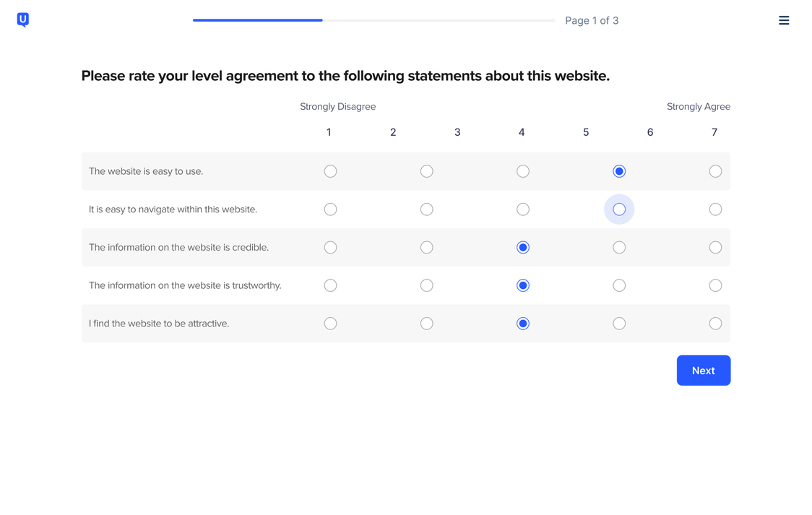
Task: Click the 'Strongly Disagree' scale label
Action: [337, 107]
